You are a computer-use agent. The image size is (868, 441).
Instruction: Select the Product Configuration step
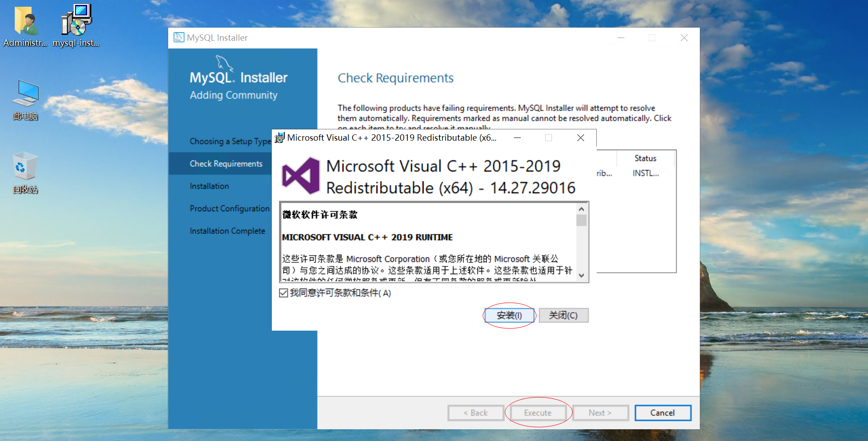coord(230,209)
